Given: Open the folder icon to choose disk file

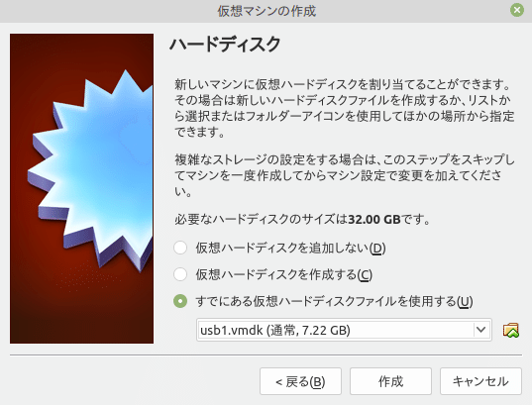Looking at the screenshot, I should (510, 330).
